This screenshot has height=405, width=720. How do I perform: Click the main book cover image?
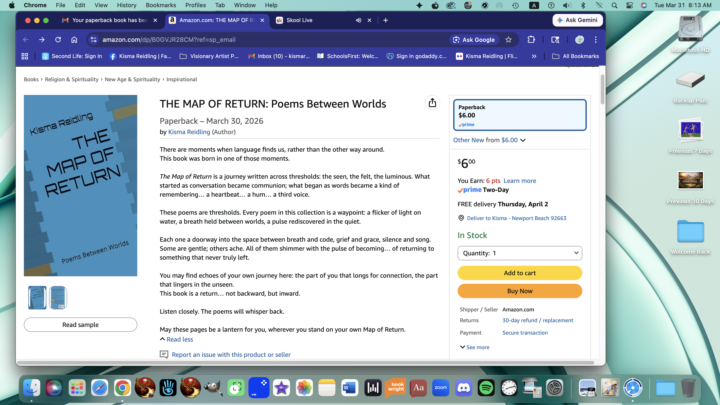point(80,186)
